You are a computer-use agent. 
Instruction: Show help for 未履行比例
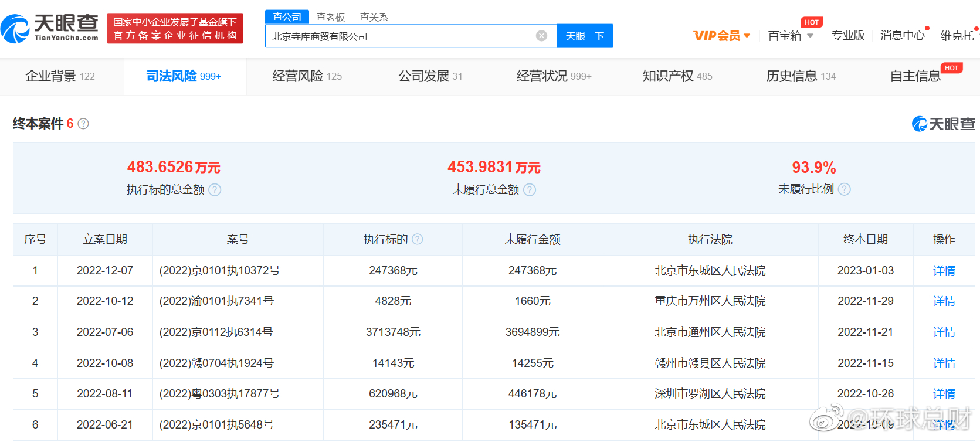click(x=845, y=189)
